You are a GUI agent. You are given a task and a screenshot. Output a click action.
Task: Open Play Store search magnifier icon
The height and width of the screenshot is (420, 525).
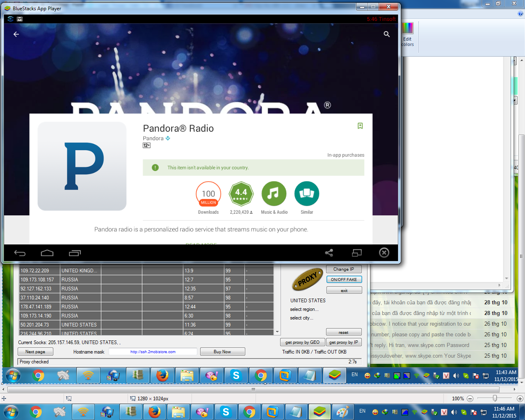coord(387,34)
